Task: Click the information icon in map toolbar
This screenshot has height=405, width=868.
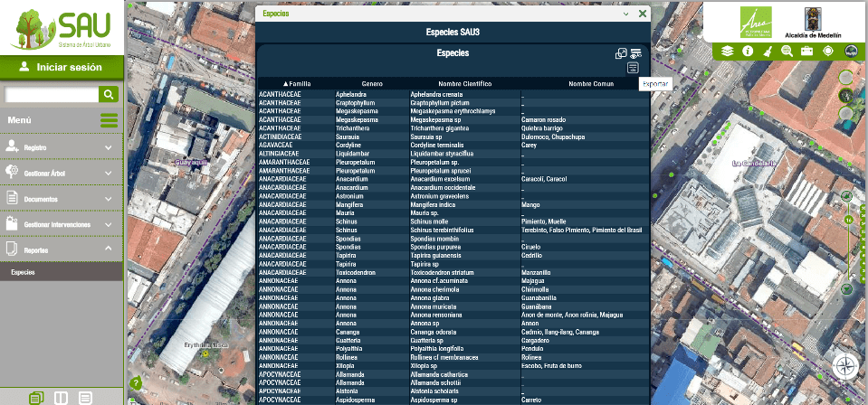Action: (748, 52)
